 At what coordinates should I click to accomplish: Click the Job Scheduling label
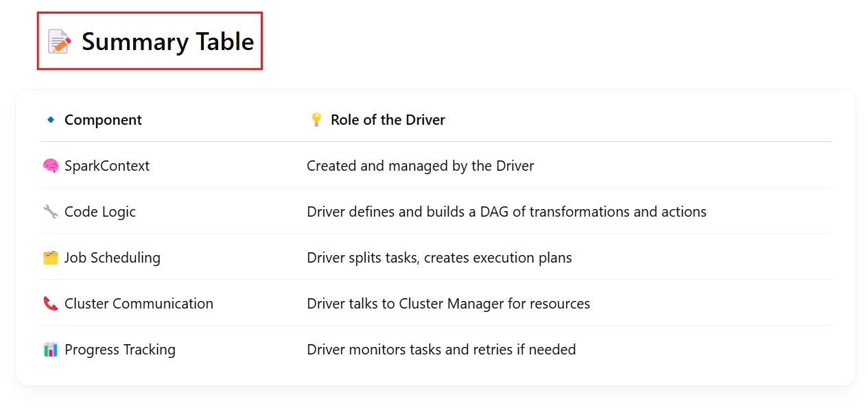(x=113, y=258)
